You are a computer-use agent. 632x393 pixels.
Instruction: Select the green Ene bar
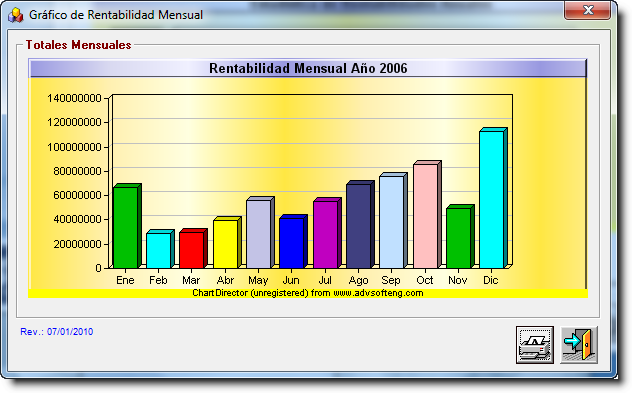coord(125,228)
